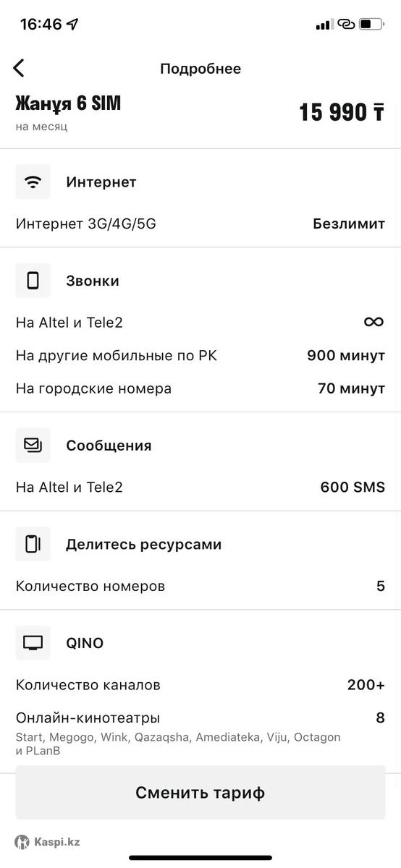Tap the phone icon beside Звонки

[33, 281]
